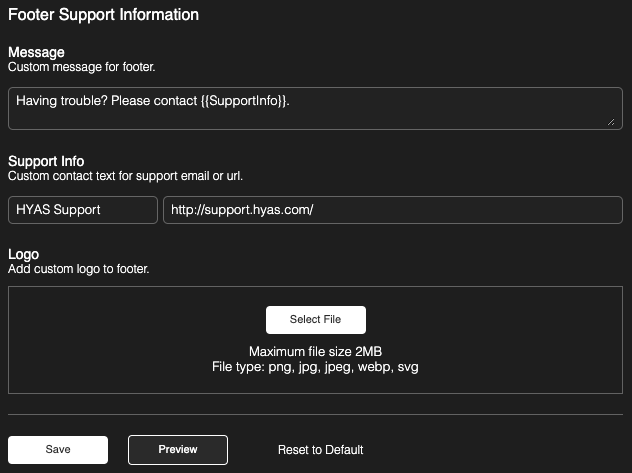Screen dimensions: 632x473
Task: Reset to Default settings
Action: tap(320, 450)
